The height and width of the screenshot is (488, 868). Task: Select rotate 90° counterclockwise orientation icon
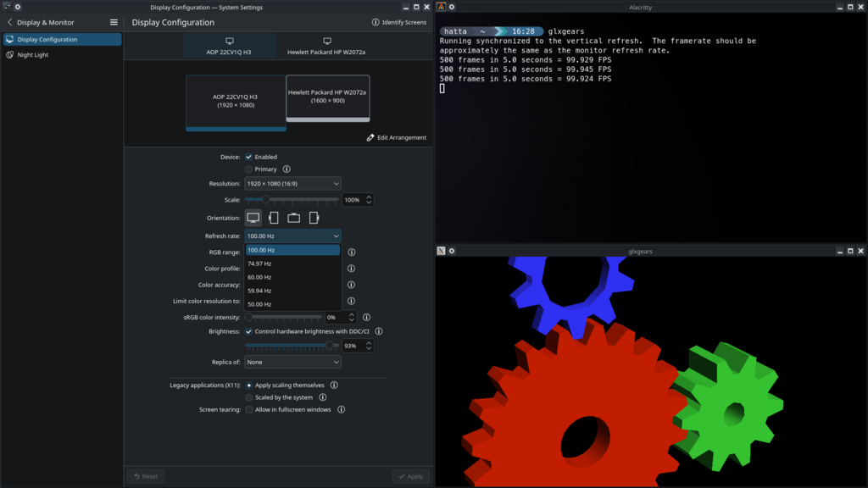(274, 218)
